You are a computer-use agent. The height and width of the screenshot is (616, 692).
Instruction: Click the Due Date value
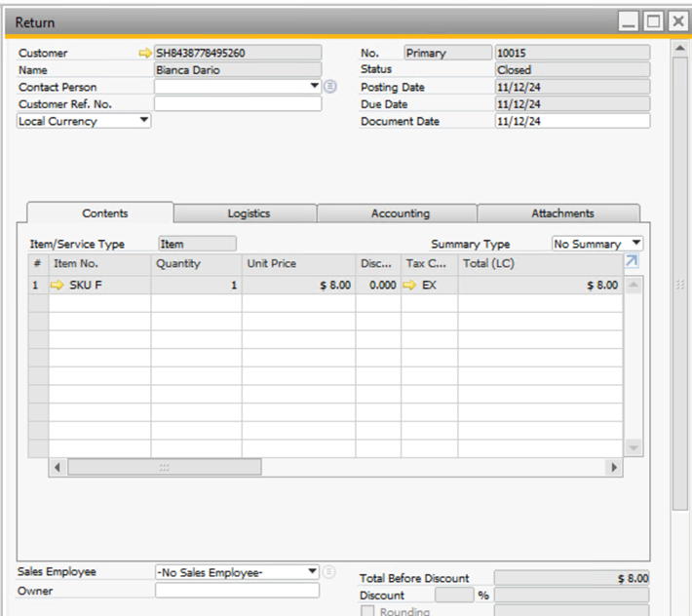pos(572,104)
